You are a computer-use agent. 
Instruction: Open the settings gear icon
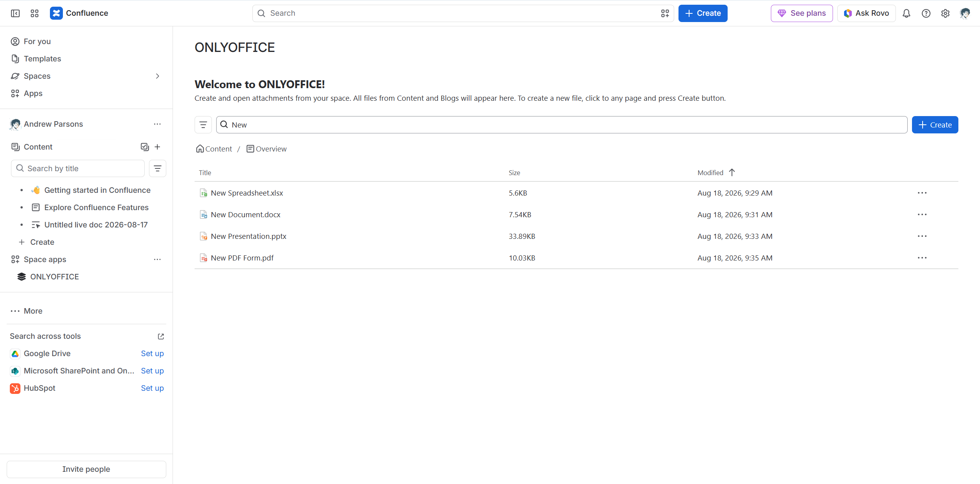click(x=945, y=13)
